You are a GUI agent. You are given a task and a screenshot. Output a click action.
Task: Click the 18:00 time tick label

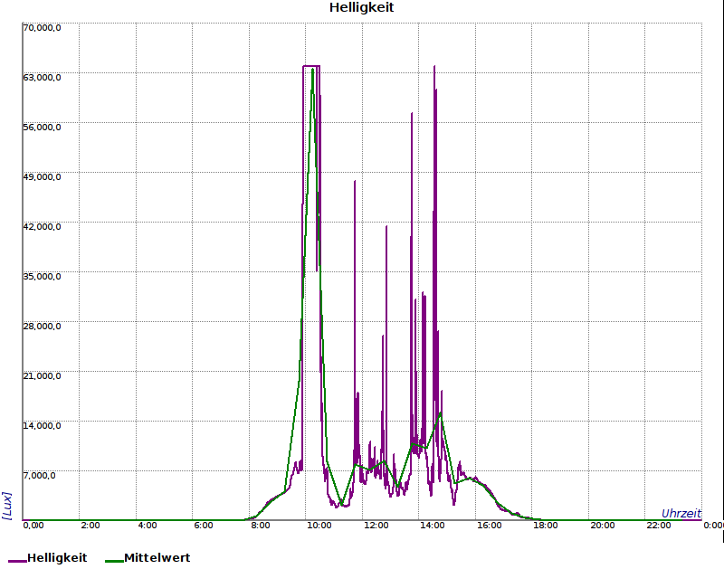(546, 526)
